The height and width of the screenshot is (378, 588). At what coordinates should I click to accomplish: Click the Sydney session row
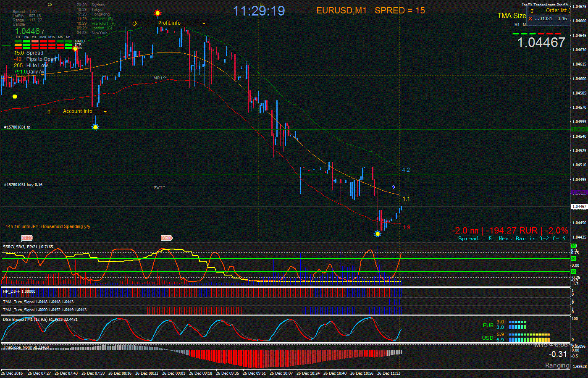[x=91, y=5]
